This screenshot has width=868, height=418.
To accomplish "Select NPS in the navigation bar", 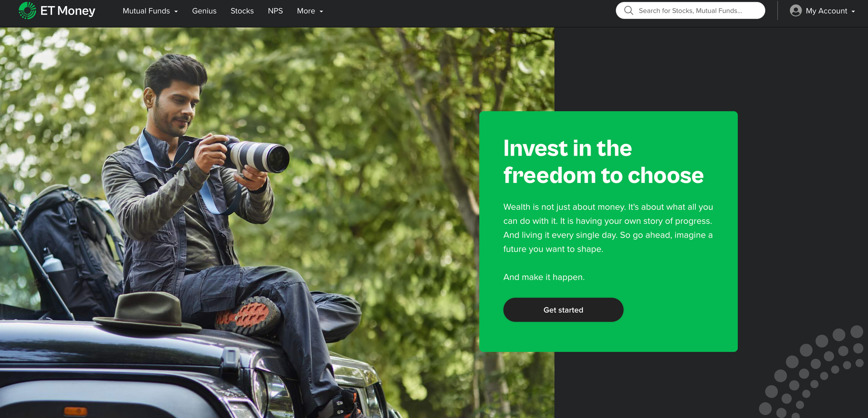I will [x=275, y=11].
